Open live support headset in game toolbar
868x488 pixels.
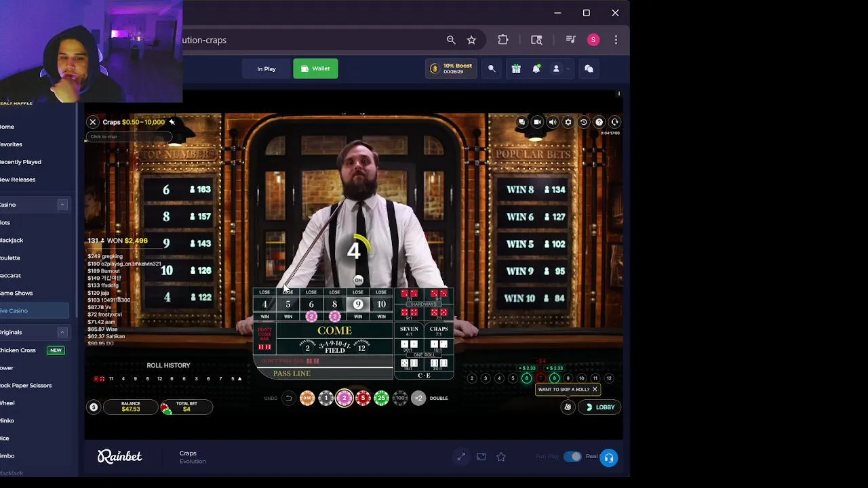[615, 122]
